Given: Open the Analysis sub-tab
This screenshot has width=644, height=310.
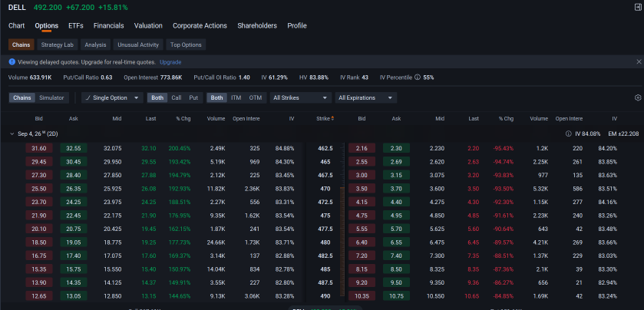Looking at the screenshot, I should [95, 45].
